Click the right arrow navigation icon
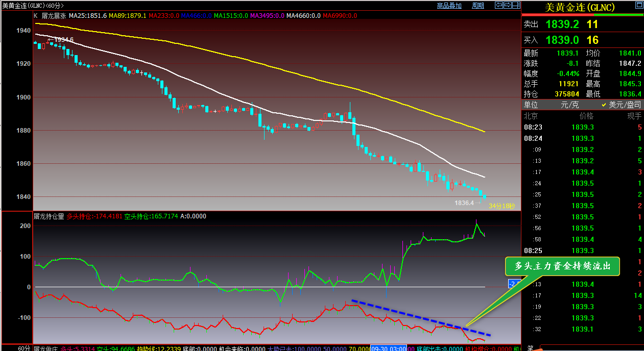 [x=507, y=5]
